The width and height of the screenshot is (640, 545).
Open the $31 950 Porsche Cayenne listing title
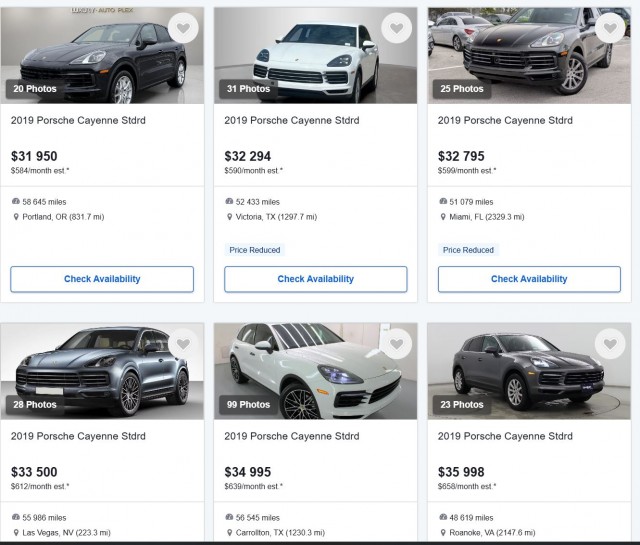pyautogui.click(x=78, y=120)
